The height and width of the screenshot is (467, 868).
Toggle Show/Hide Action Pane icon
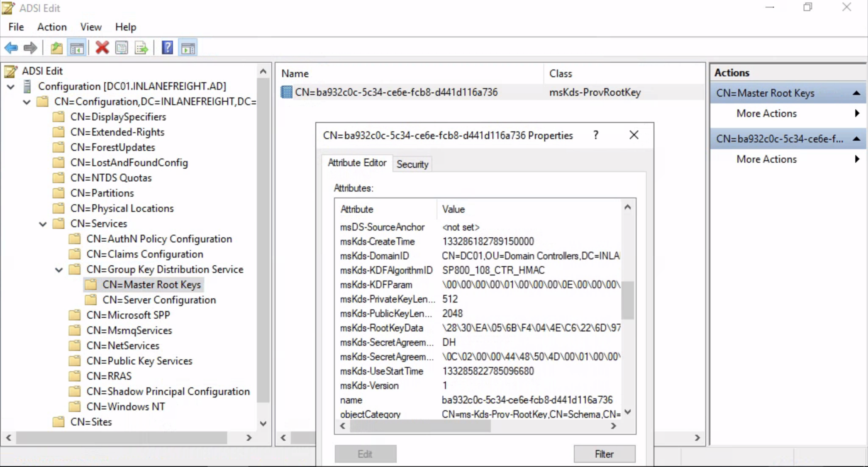[188, 48]
